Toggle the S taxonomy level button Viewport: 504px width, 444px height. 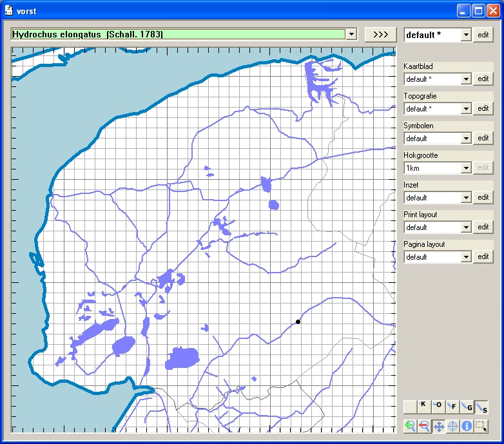pos(481,407)
